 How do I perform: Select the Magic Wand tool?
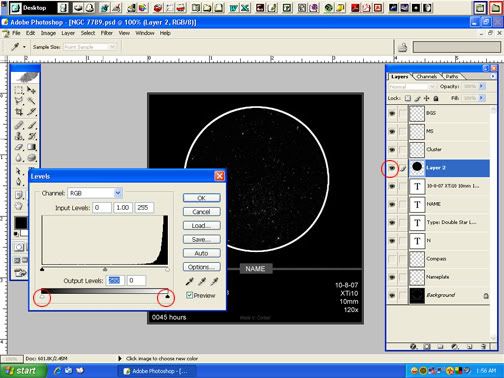click(x=31, y=101)
